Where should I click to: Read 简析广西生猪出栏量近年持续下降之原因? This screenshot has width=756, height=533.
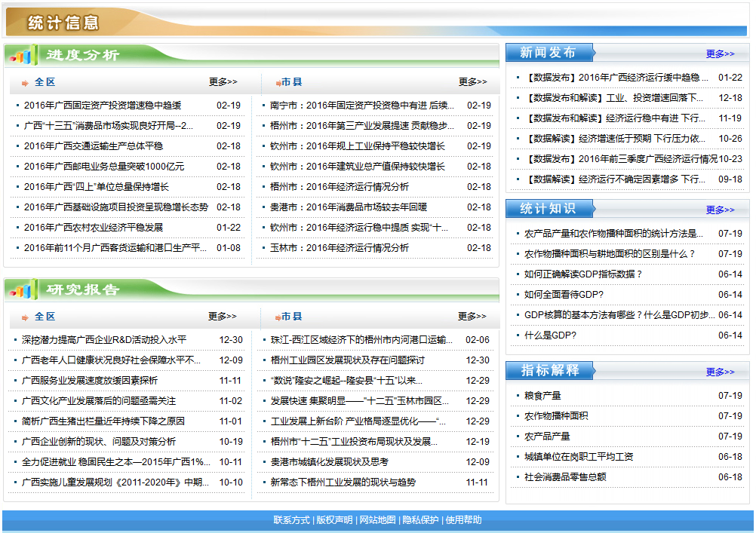[x=103, y=421]
